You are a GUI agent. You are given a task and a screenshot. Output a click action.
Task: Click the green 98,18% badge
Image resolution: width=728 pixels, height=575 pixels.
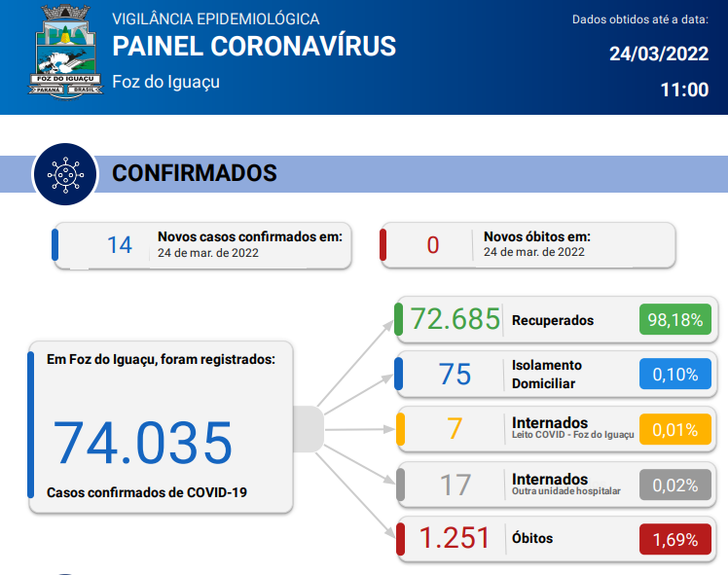[x=675, y=319]
